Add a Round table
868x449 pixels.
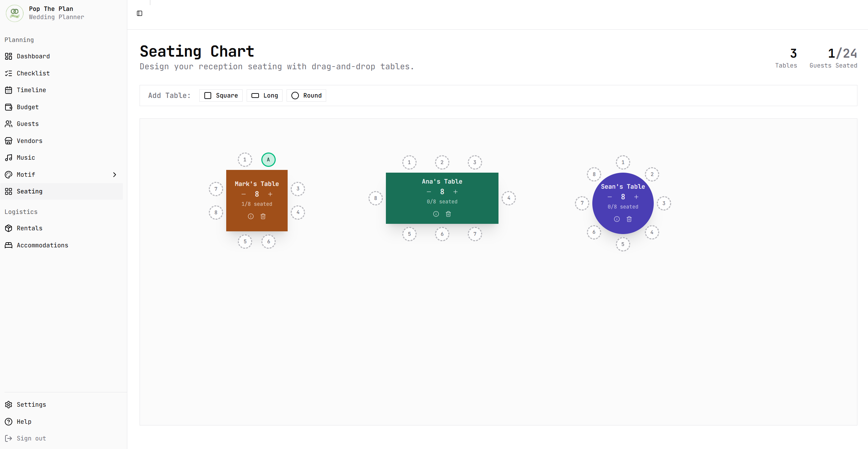pyautogui.click(x=306, y=96)
